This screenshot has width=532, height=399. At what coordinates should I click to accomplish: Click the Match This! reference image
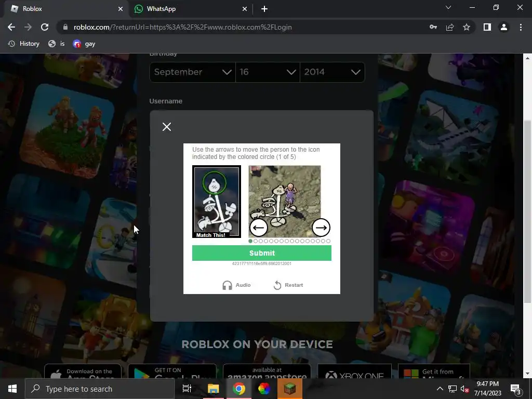[217, 202]
